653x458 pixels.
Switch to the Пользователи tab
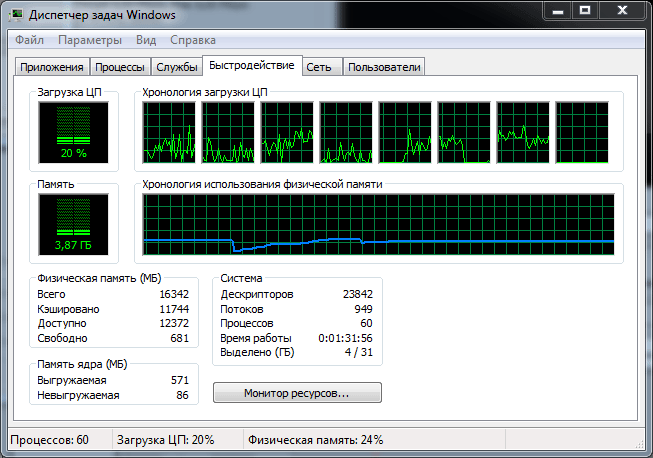(384, 67)
